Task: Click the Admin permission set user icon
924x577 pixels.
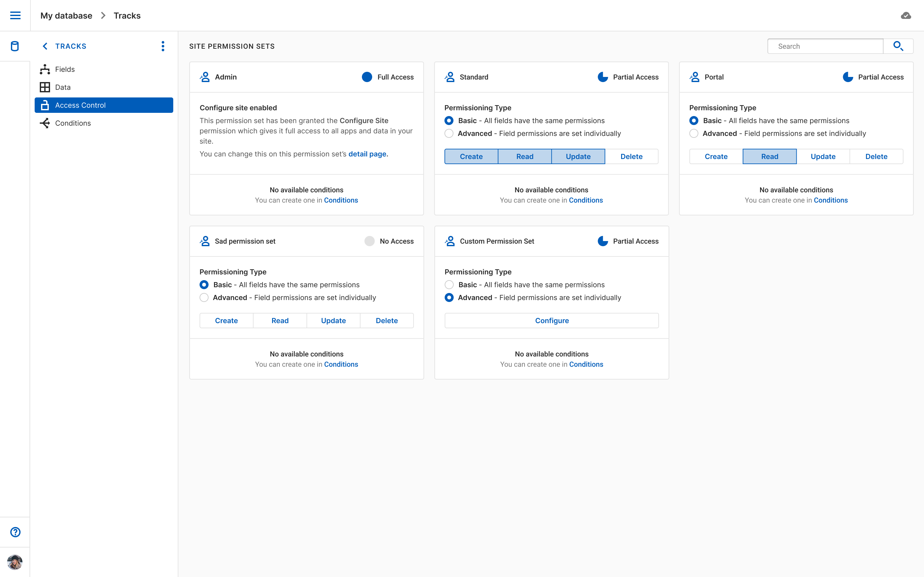Action: 205,77
